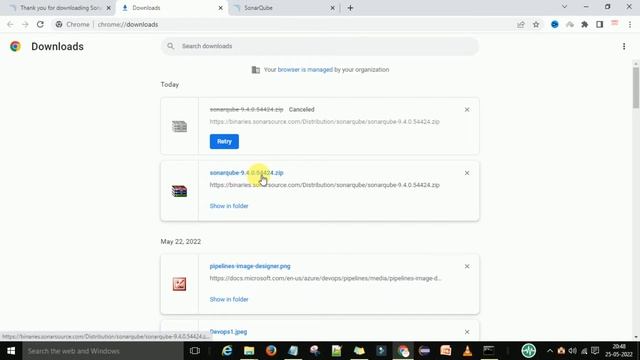Viewport: 640px width, 360px height.
Task: Reload the downloads page
Action: tap(40, 24)
